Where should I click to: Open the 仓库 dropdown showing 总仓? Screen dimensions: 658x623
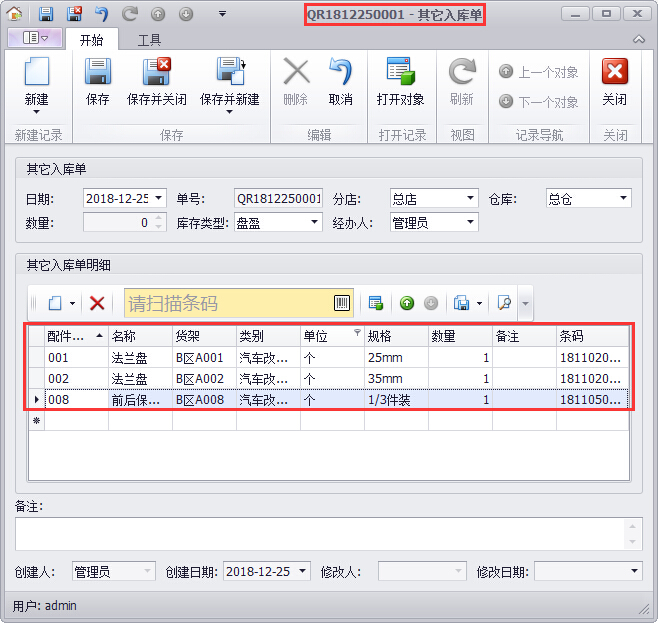click(624, 198)
